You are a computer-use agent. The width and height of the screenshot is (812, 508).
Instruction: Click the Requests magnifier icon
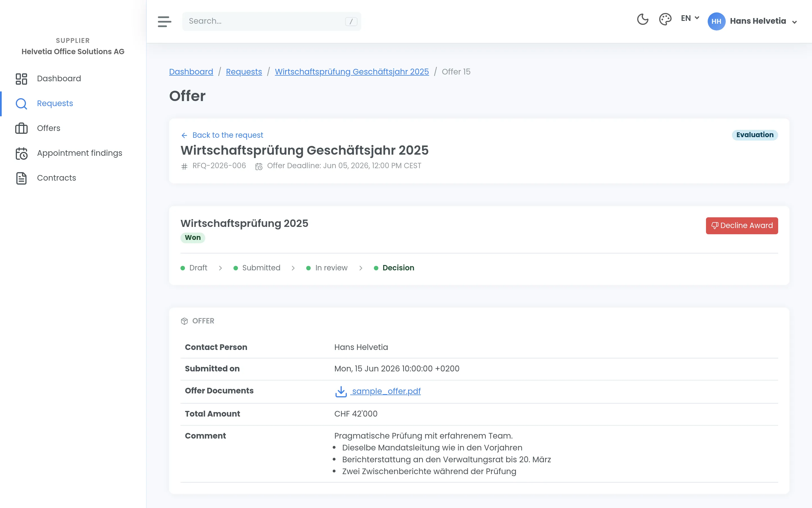point(21,104)
